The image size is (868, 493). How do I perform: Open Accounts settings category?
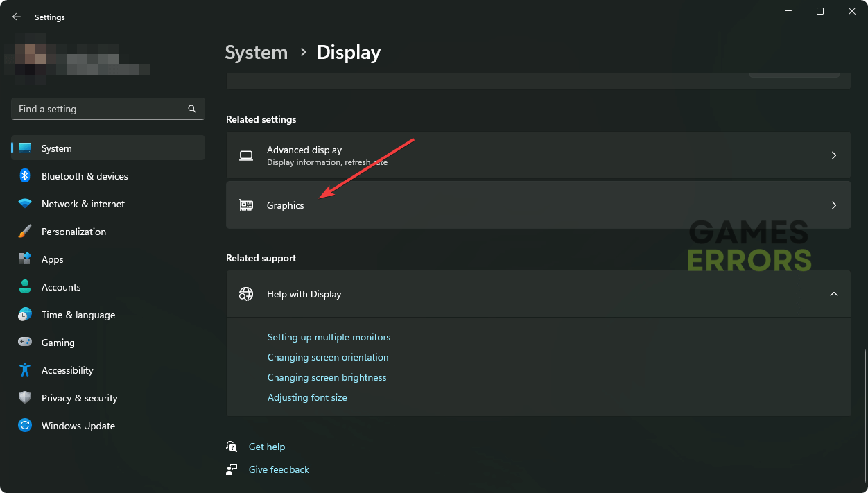pos(61,287)
